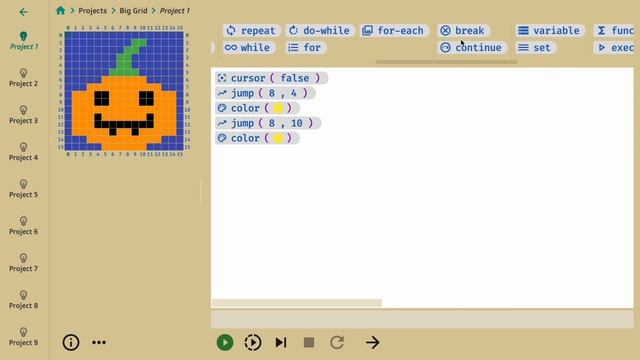Select Project 7 in sidebar

[x=23, y=262]
